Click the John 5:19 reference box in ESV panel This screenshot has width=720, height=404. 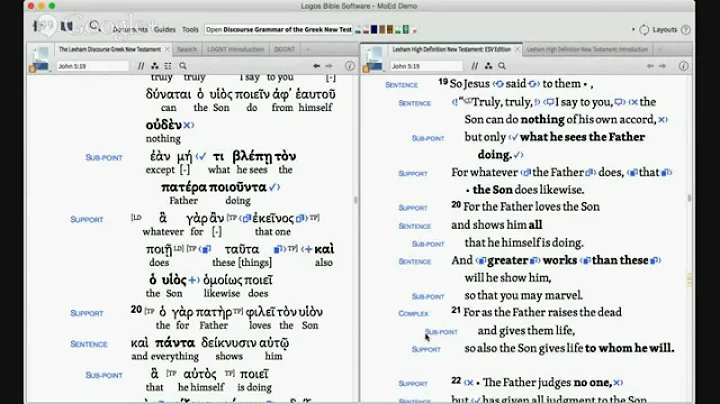(x=426, y=66)
